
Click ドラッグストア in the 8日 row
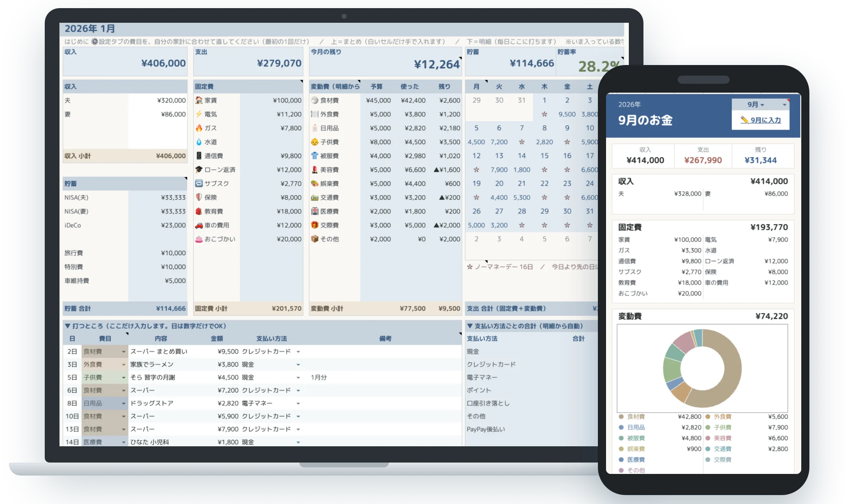coord(152,404)
